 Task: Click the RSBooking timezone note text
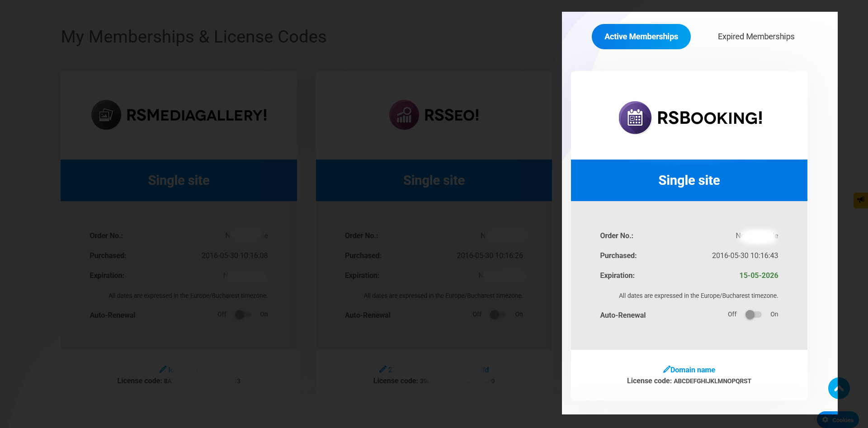tap(698, 296)
